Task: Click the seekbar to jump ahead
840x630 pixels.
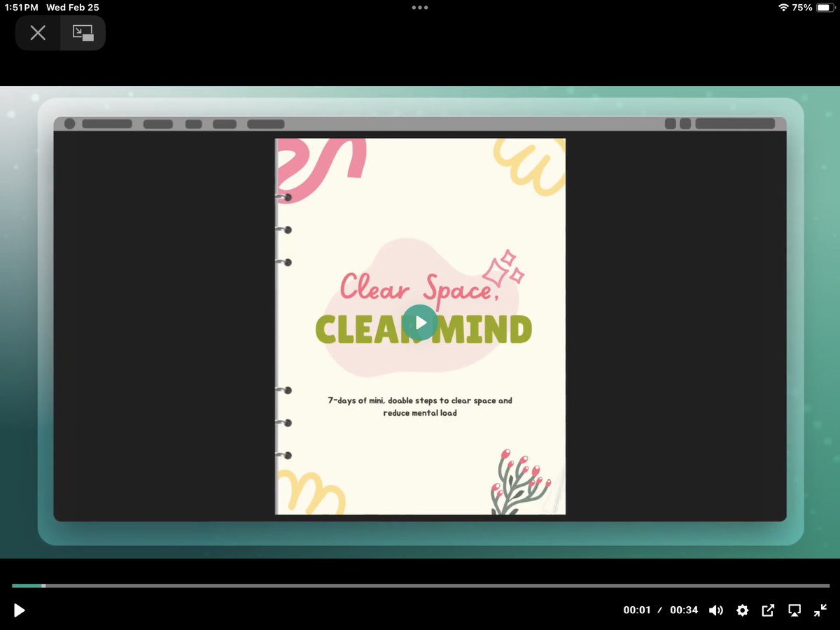Action: [420, 586]
